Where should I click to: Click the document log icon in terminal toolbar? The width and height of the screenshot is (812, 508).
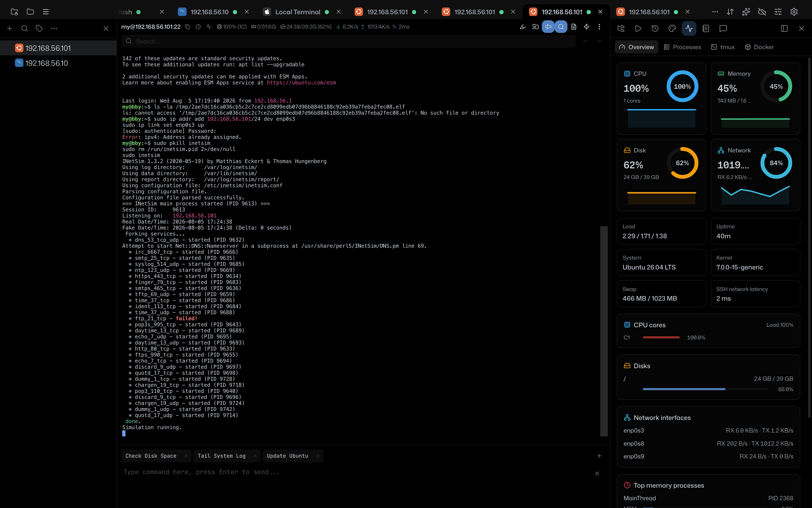pos(574,27)
